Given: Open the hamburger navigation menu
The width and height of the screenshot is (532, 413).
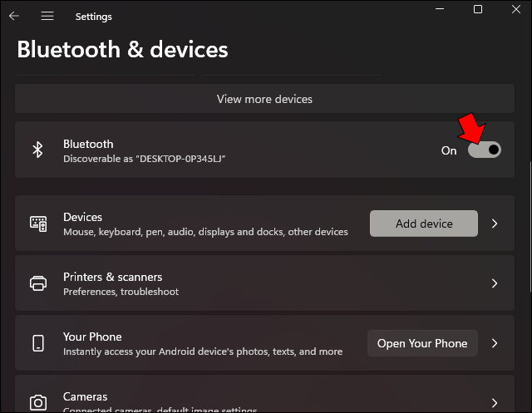Looking at the screenshot, I should (x=47, y=16).
